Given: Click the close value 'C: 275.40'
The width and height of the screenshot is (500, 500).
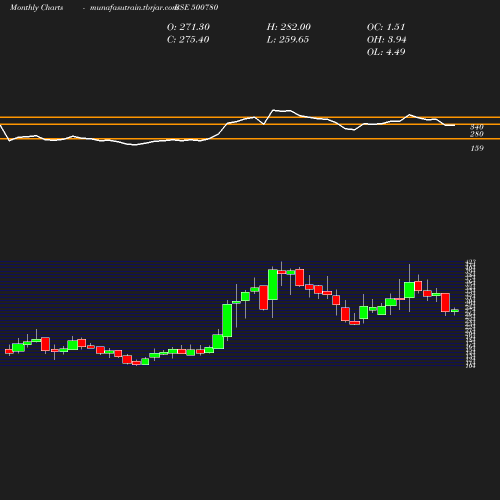Looking at the screenshot, I should (x=188, y=40).
